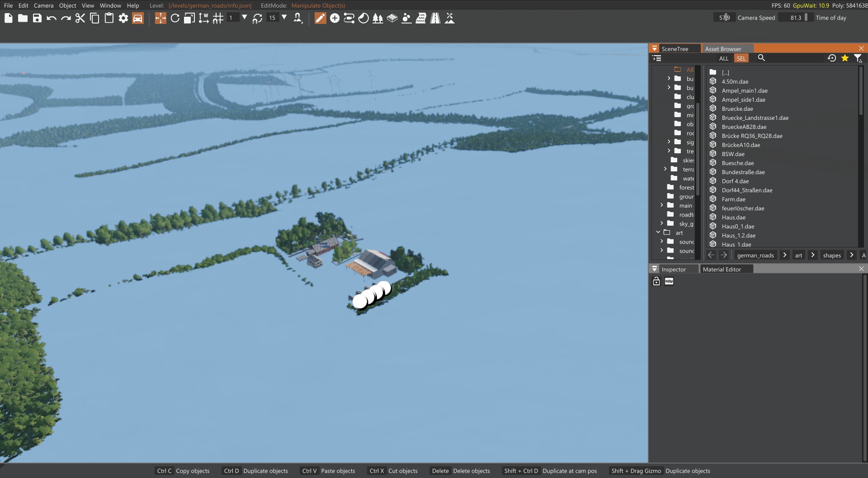
Task: Open Asset Browser filter funnel options
Action: [x=858, y=58]
